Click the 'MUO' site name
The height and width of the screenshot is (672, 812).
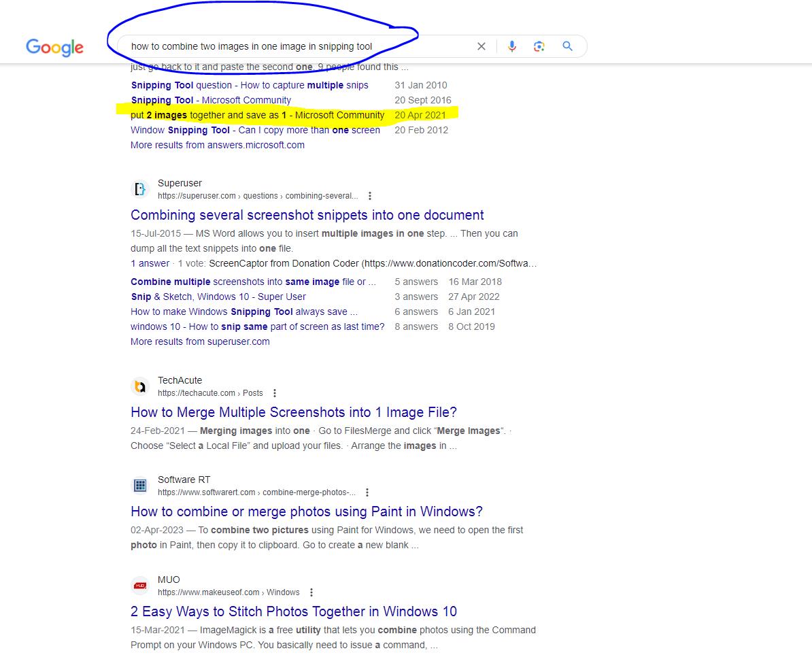click(x=169, y=579)
